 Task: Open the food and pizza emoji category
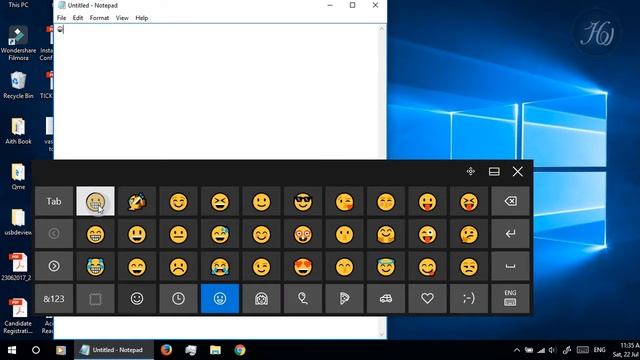[344, 299]
